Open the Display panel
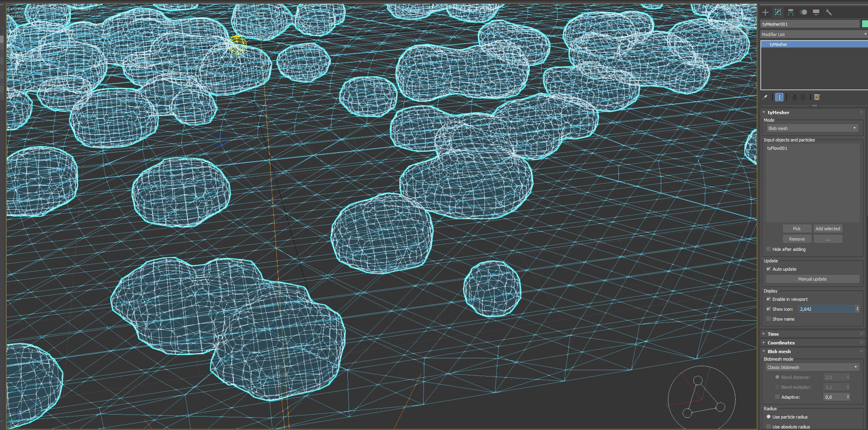Screen dimensions: 868x430 [816, 12]
